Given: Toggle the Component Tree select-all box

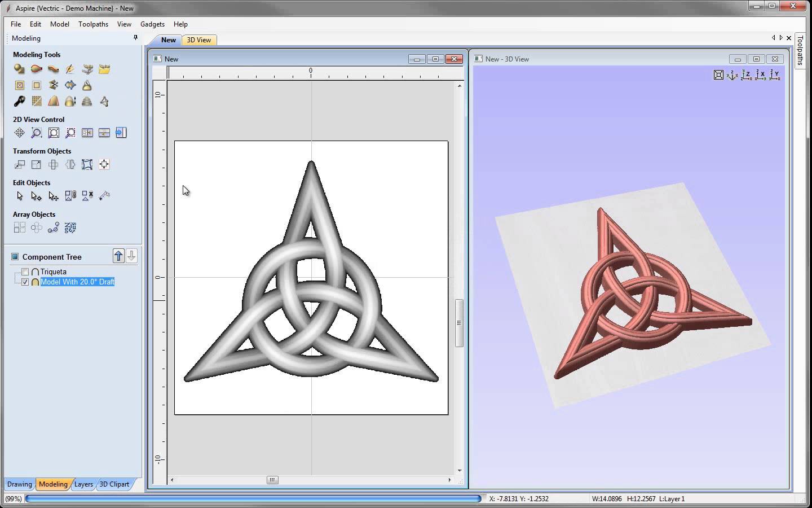Looking at the screenshot, I should (15, 257).
